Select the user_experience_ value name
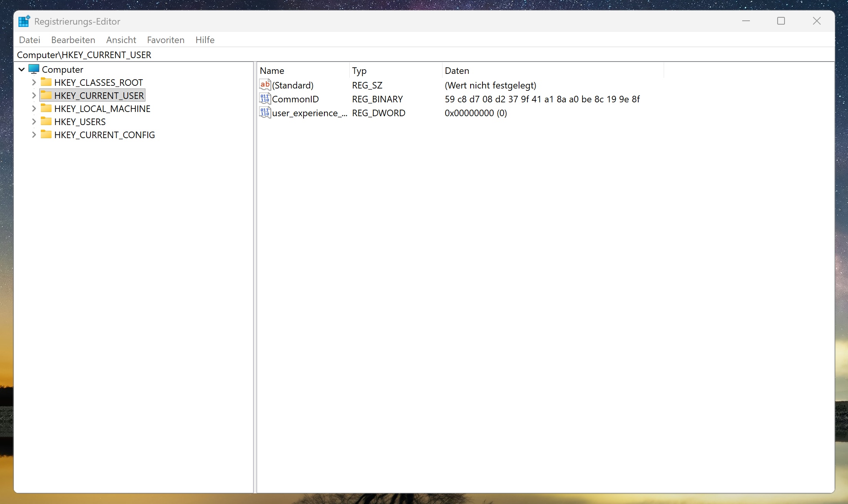This screenshot has width=848, height=504. coord(310,113)
